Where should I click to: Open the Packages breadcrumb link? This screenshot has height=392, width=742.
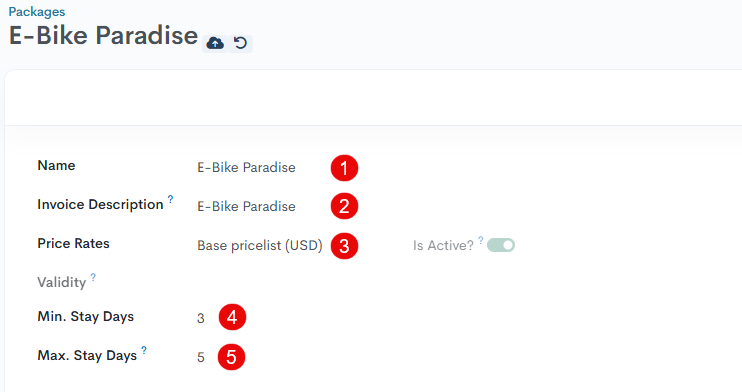coord(37,12)
